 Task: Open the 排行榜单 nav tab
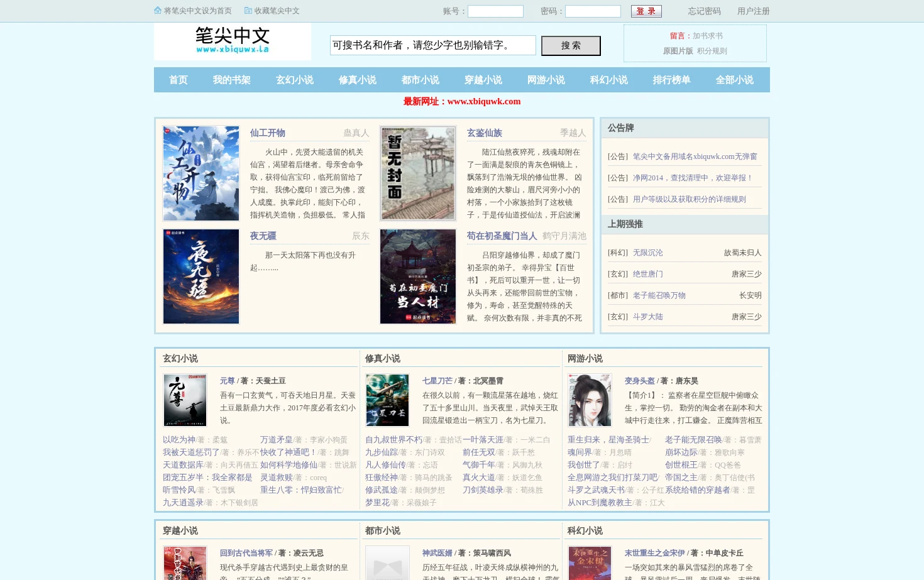672,80
